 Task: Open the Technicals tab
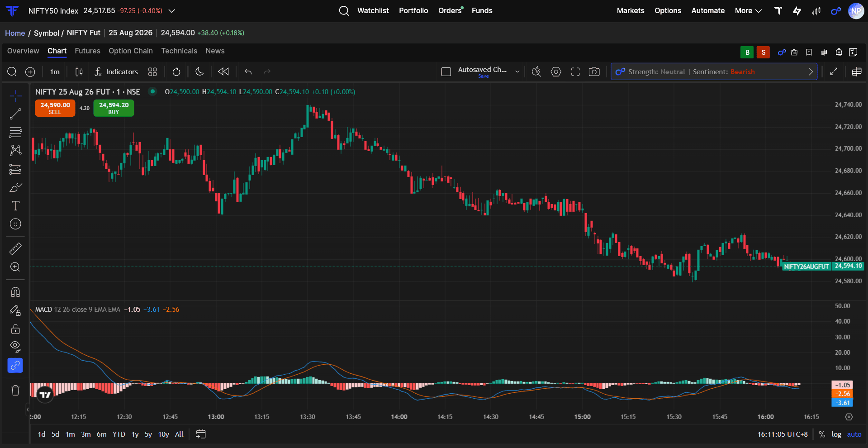click(179, 51)
